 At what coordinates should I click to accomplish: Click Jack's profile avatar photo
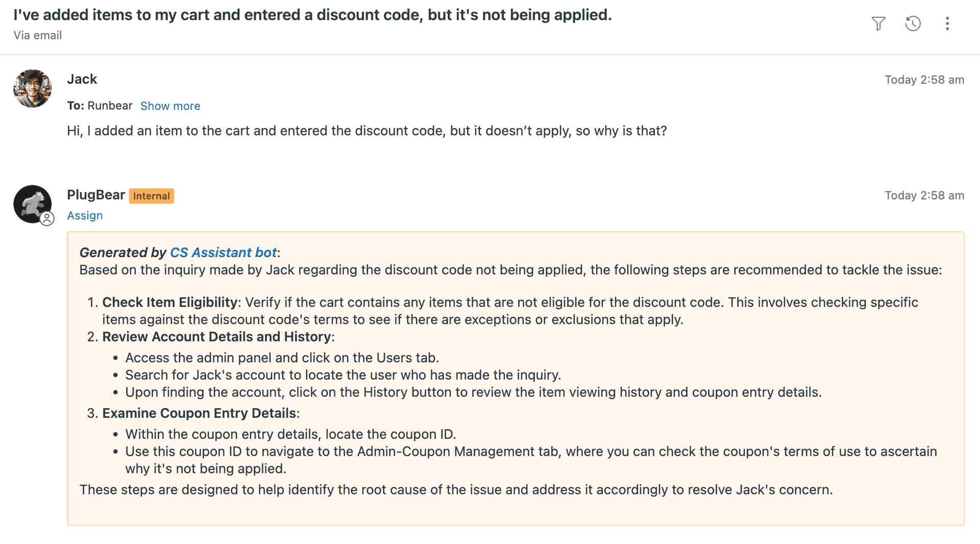32,88
